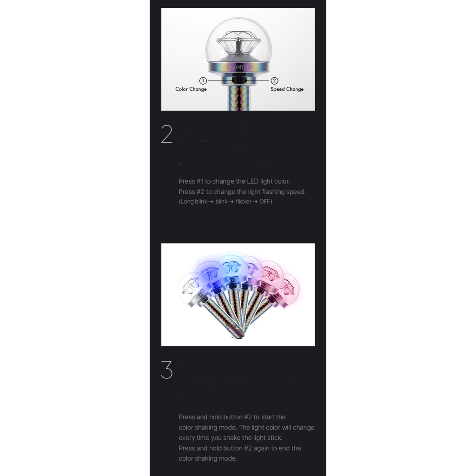Click 'every time you shake the light stick' line
The image size is (476, 476).
[231, 438]
